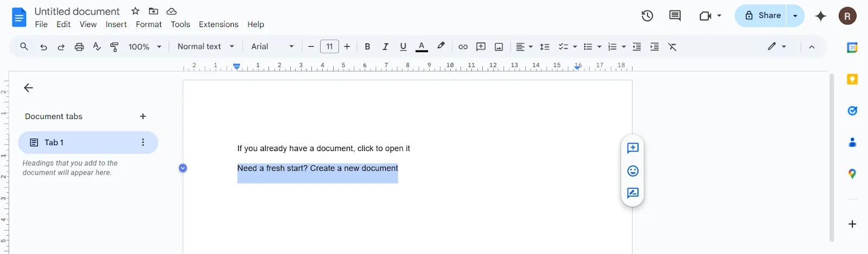
Task: Add a new document tab
Action: 143,116
